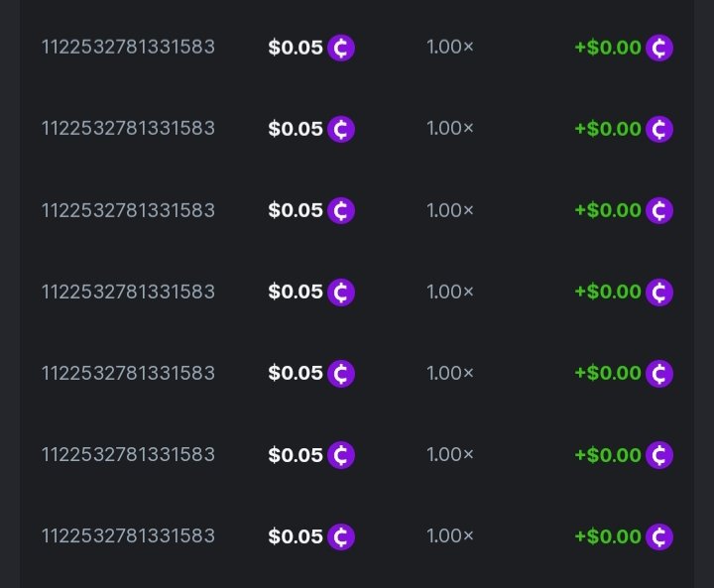This screenshot has height=588, width=714.
Task: Click the $0.05 bet amount in the last row
Action: coord(296,536)
